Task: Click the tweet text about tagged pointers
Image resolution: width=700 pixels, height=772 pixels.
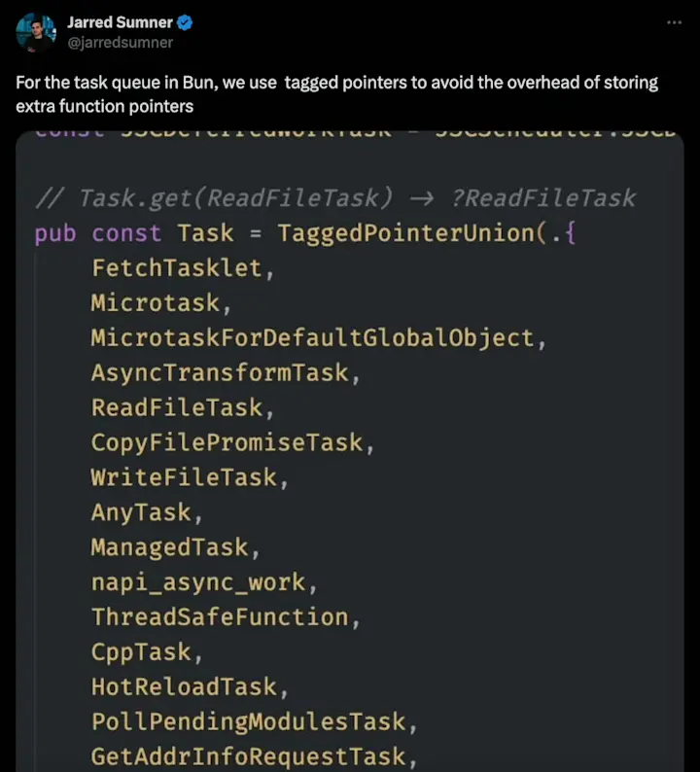Action: coord(336,94)
